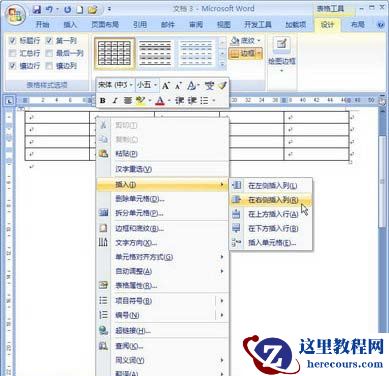389x376 pixels.
Task: Apply the second table style thumbnail
Action: coord(155,53)
